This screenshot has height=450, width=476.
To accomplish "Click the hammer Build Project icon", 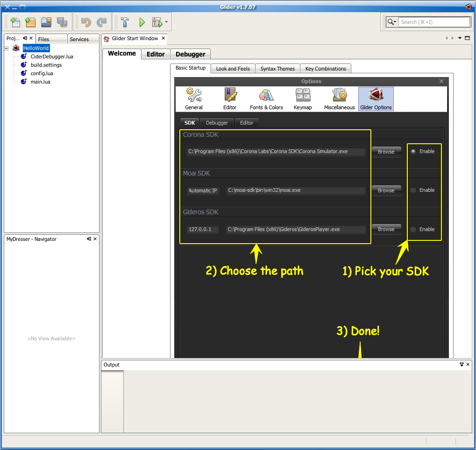I will click(x=125, y=22).
